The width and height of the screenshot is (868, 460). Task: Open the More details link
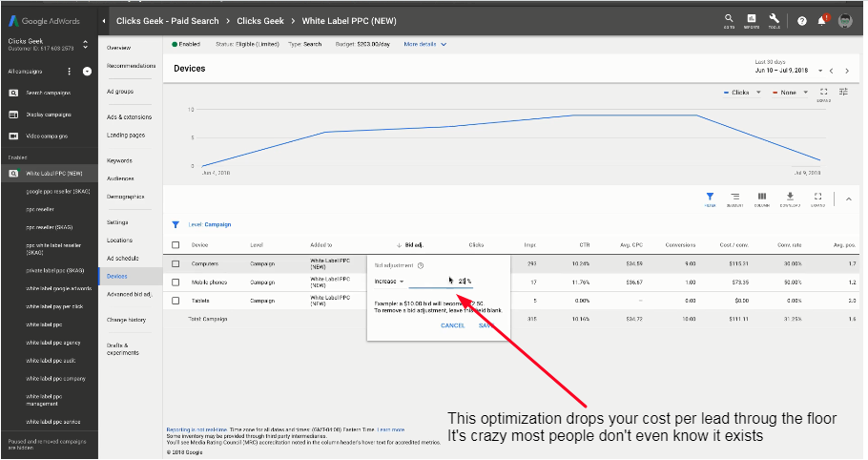point(424,44)
